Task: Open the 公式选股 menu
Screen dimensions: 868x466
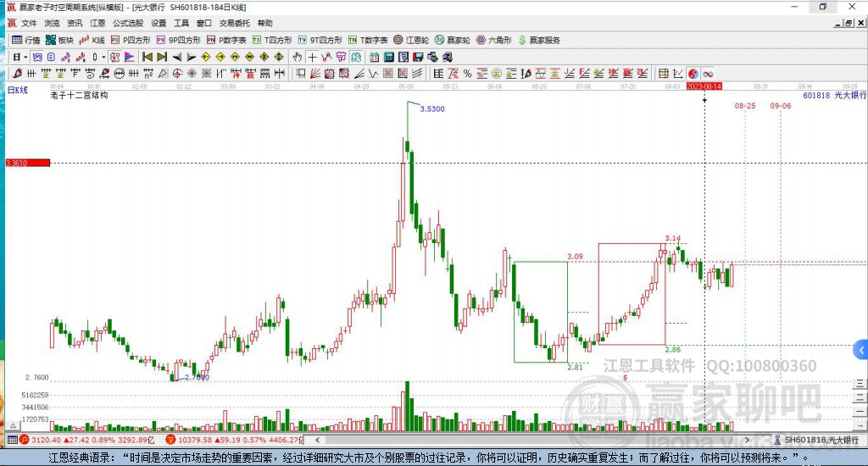Action: pos(128,23)
